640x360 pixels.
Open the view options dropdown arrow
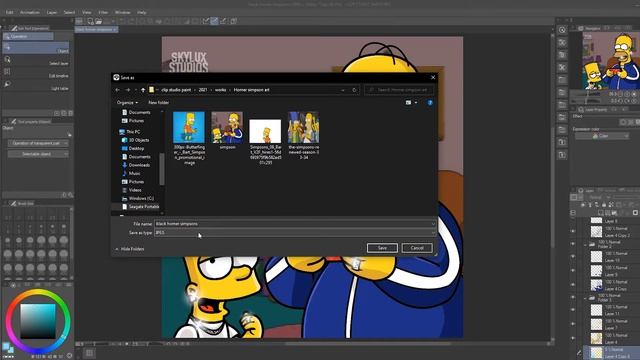pos(416,102)
